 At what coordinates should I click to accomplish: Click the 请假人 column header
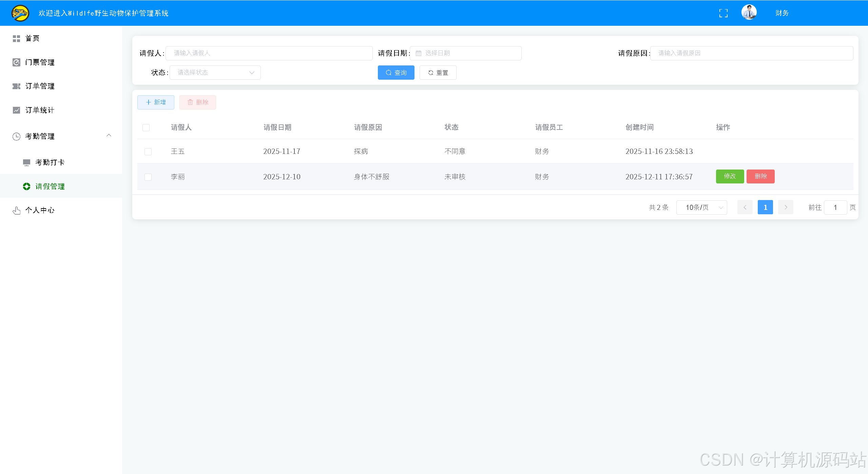[181, 127]
